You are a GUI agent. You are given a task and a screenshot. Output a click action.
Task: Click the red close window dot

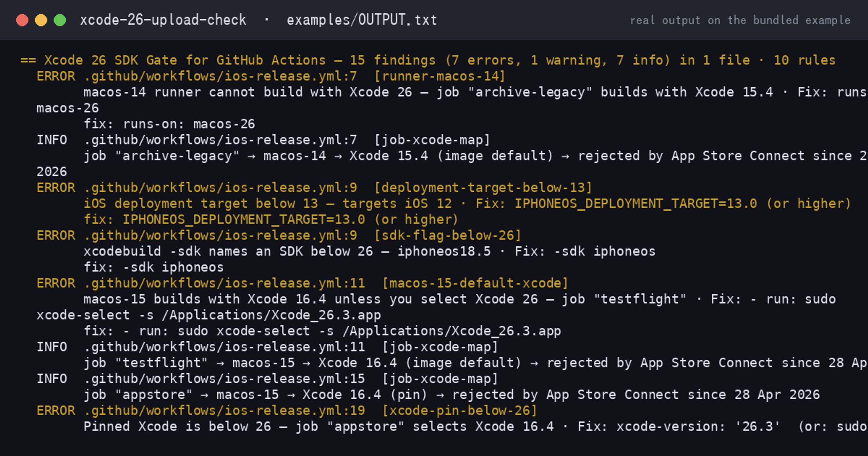[x=22, y=20]
